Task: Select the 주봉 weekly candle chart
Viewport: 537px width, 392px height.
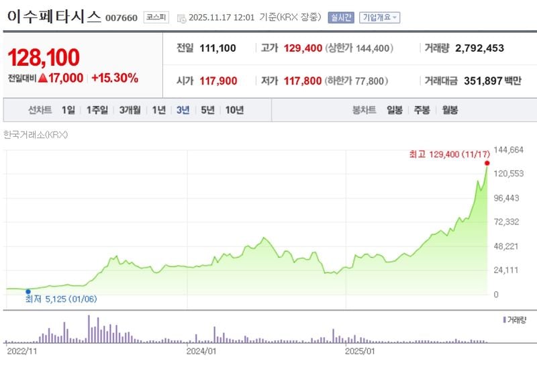Action: click(x=422, y=110)
